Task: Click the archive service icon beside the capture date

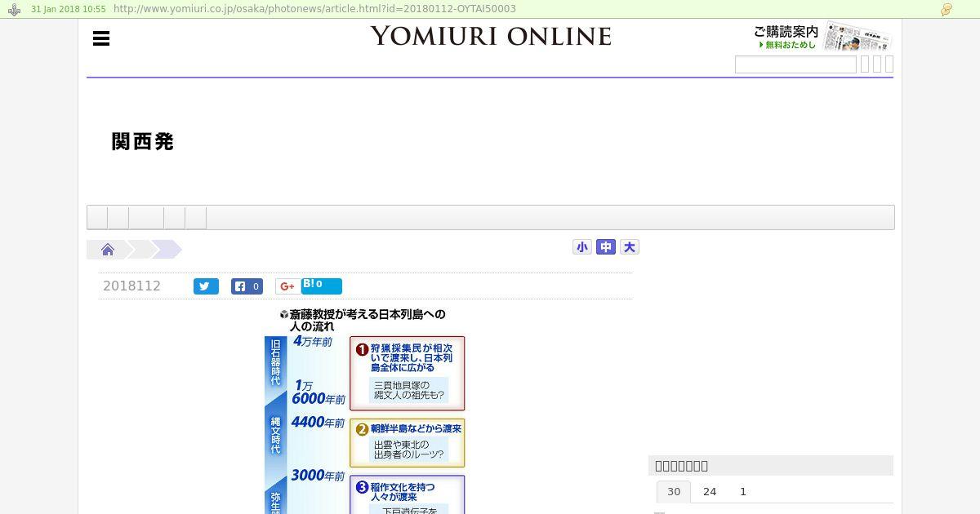Action: (x=14, y=9)
